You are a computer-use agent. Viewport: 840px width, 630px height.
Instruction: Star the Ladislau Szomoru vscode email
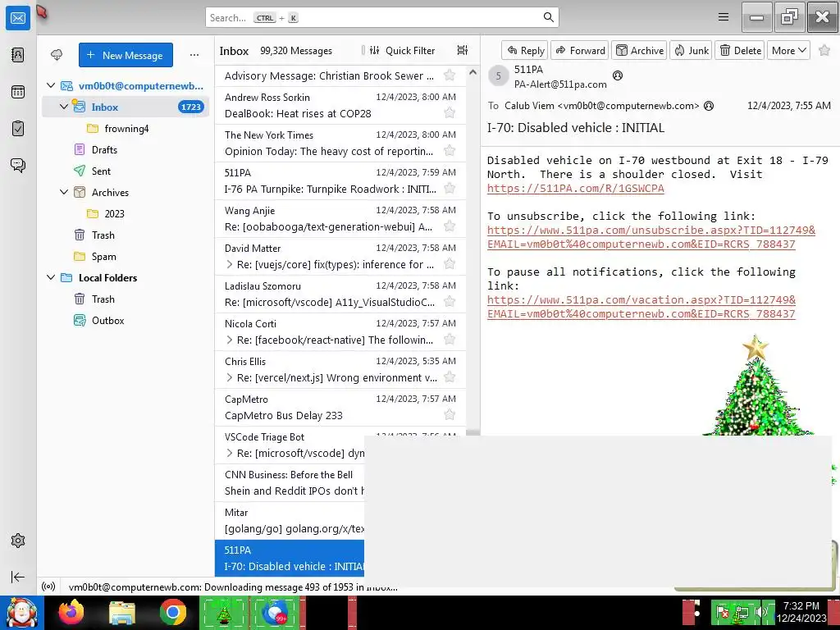point(450,302)
